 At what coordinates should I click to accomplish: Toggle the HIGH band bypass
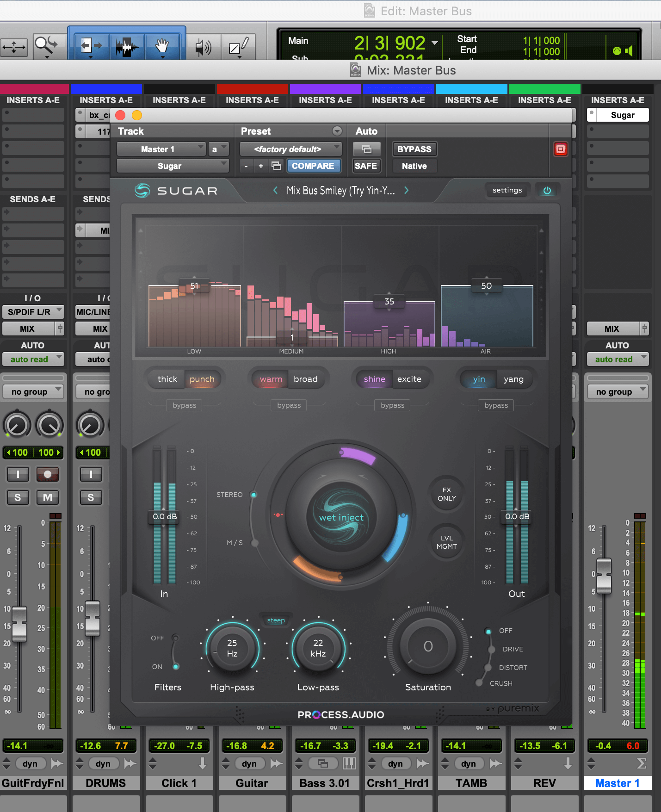393,405
